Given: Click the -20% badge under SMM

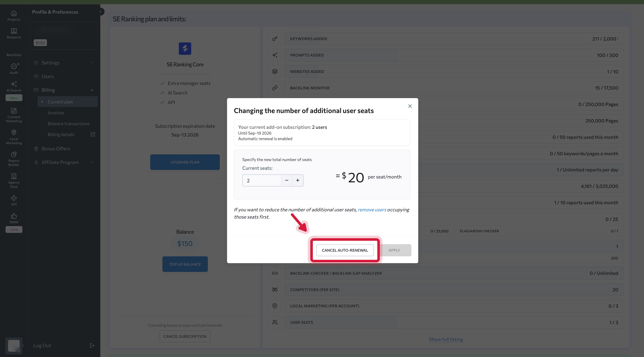Looking at the screenshot, I should [14, 230].
